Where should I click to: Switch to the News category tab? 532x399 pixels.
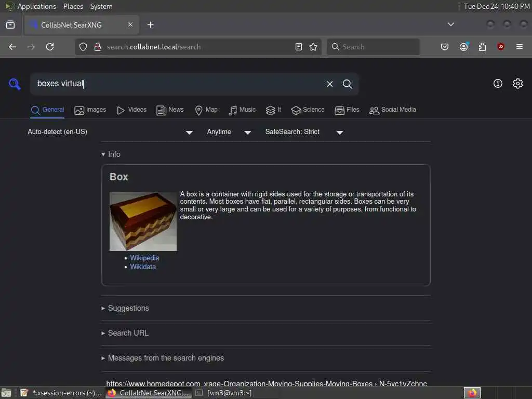click(170, 110)
